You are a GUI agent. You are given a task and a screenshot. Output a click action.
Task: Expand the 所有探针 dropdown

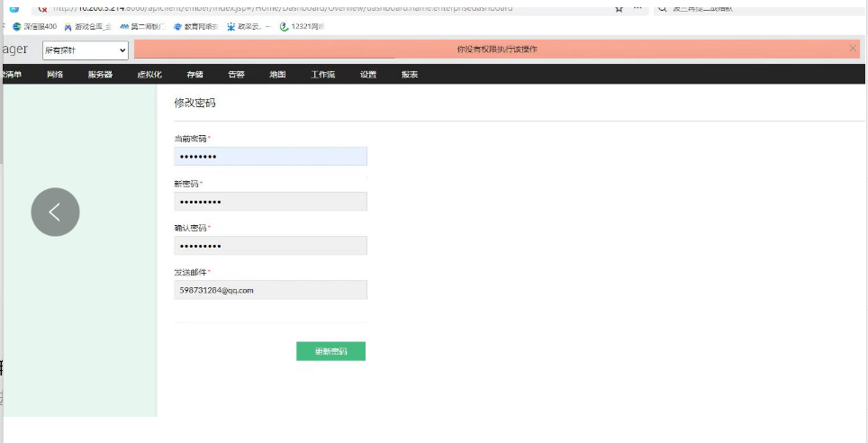click(x=85, y=50)
